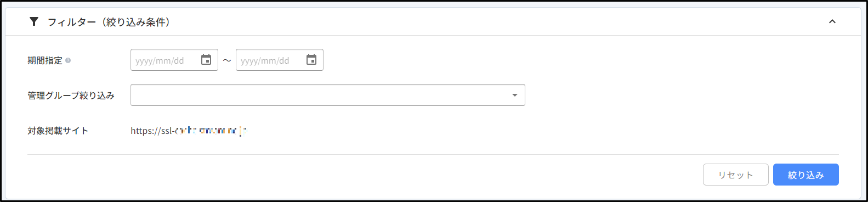Click the リセット button
This screenshot has height=202, width=868.
coord(736,175)
